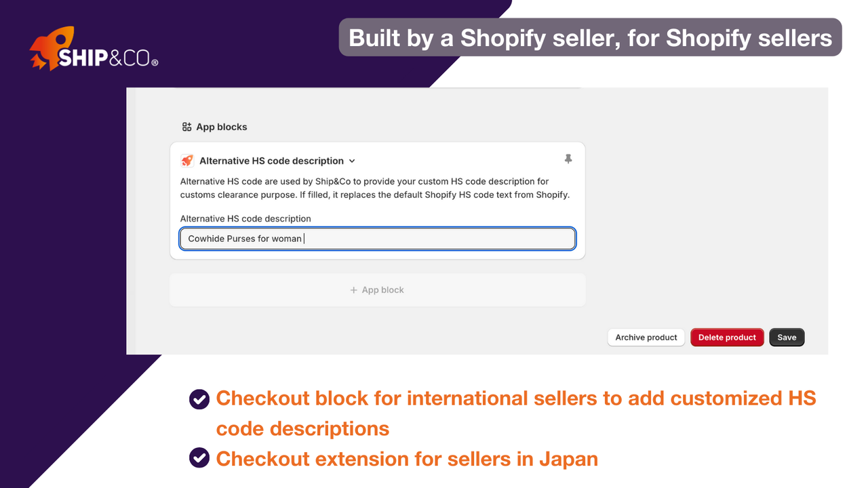Add a new app block

coord(377,289)
